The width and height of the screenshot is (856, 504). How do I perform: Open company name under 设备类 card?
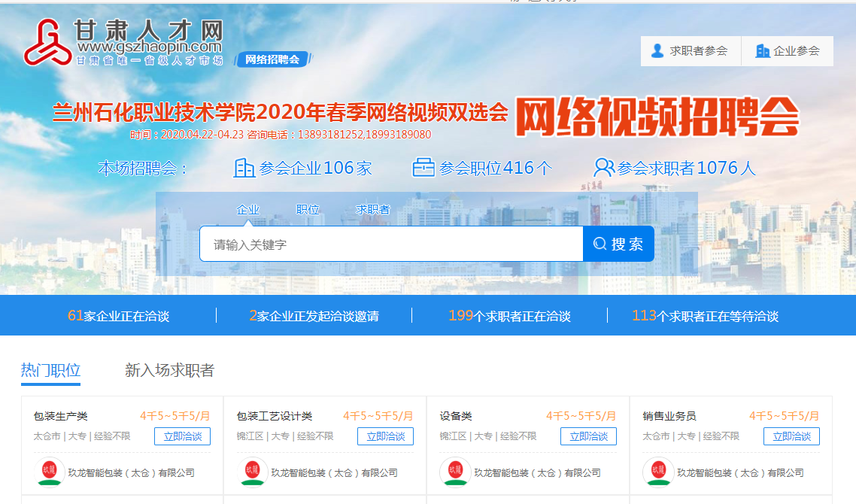tap(537, 473)
